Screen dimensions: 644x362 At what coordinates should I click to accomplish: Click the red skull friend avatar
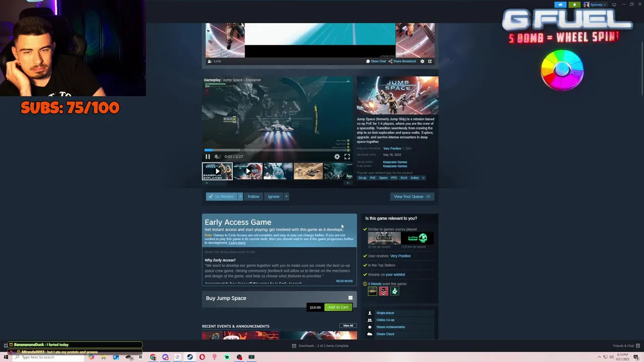tap(383, 291)
